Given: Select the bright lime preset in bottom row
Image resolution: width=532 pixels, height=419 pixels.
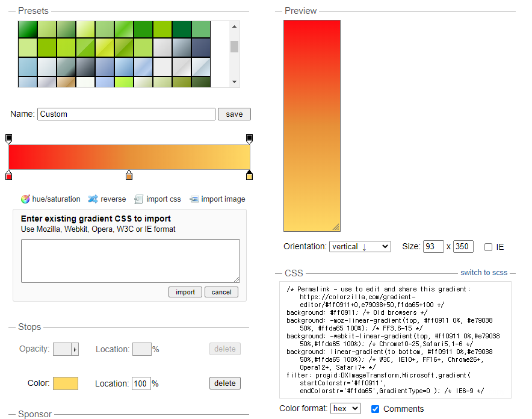Looking at the screenshot, I should click(124, 82).
